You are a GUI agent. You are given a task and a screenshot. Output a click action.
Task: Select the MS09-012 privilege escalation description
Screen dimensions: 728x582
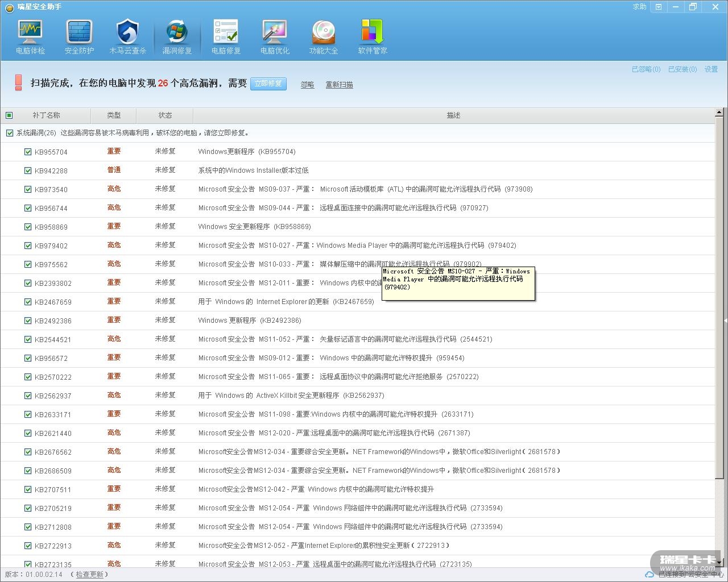click(331, 358)
